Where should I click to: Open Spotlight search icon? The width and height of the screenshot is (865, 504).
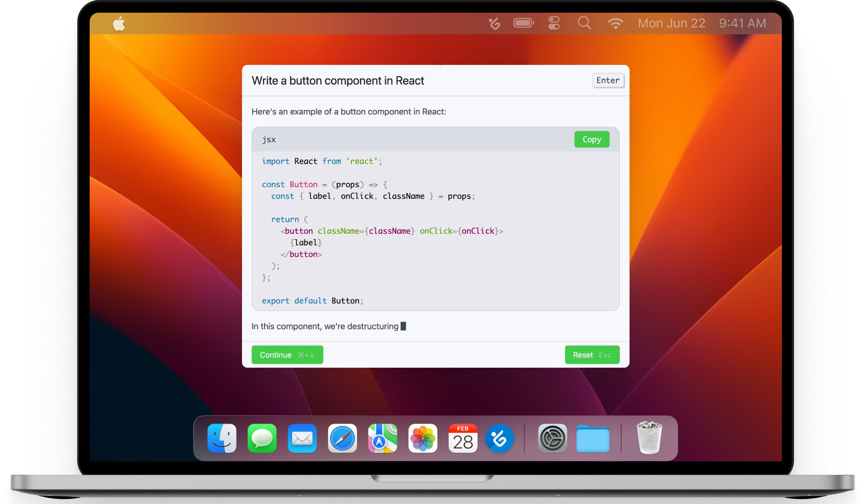click(x=584, y=23)
